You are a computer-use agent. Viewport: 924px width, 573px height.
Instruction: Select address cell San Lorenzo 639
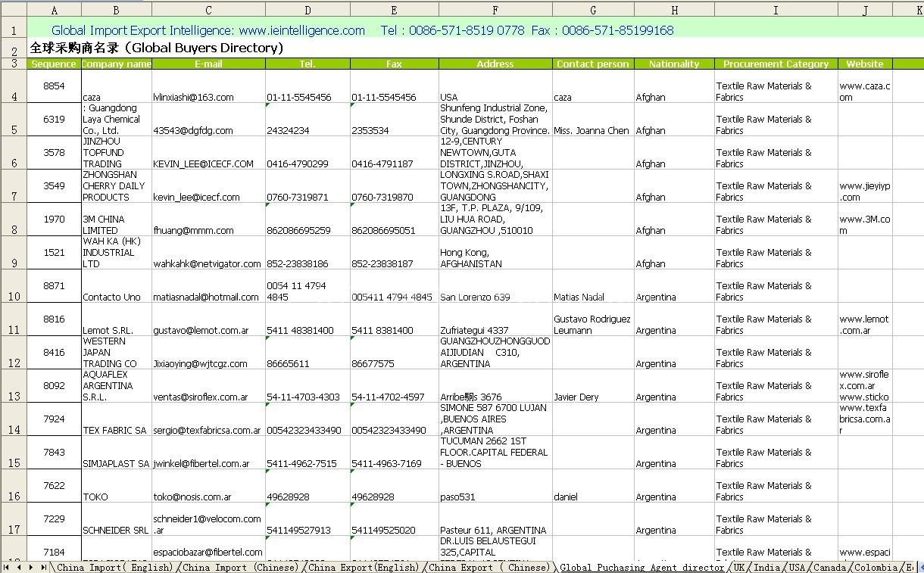click(x=495, y=286)
